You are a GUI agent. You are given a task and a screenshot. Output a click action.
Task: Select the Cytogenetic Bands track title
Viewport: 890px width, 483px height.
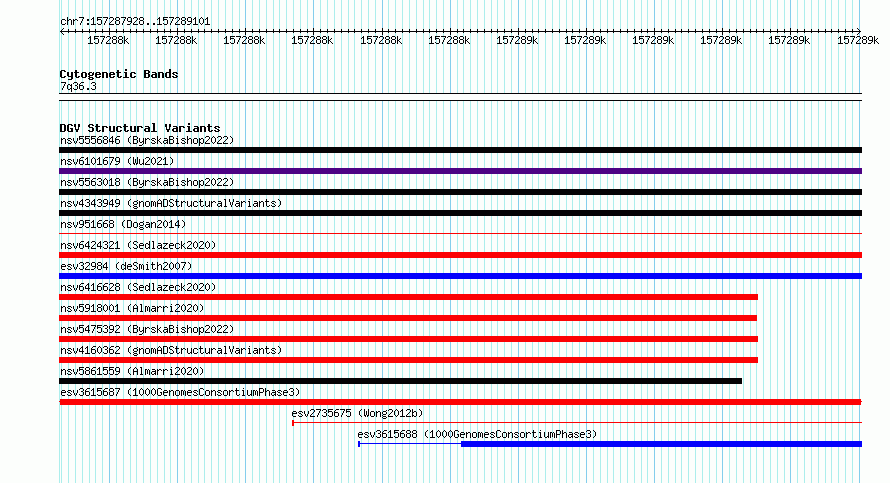119,74
